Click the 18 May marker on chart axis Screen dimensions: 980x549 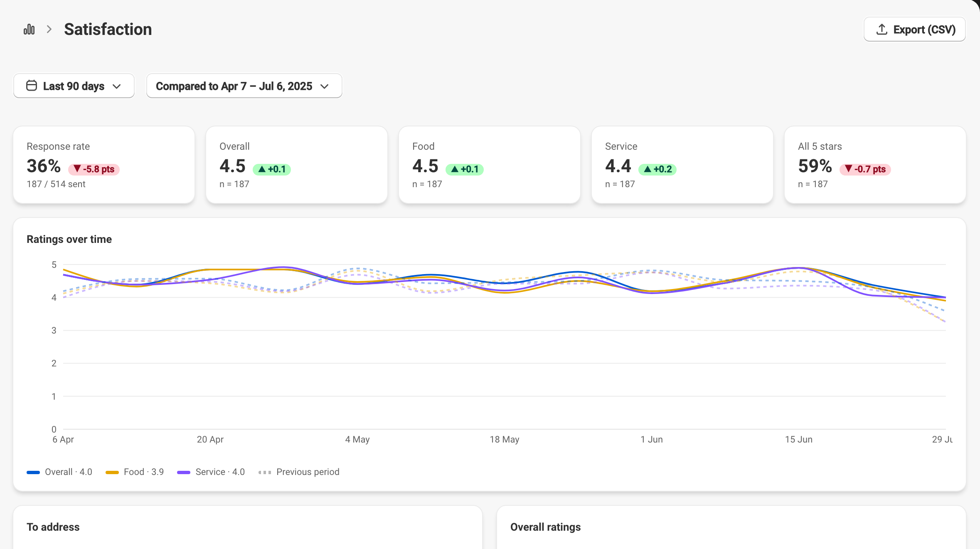pos(505,440)
